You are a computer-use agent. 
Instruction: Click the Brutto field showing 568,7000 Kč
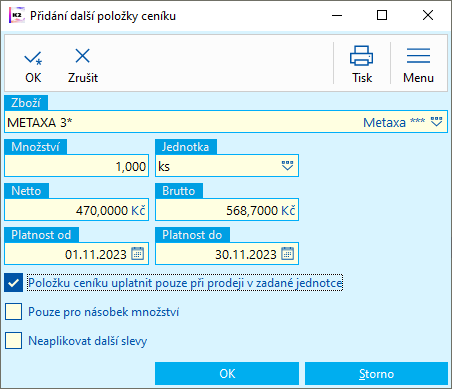tap(227, 210)
